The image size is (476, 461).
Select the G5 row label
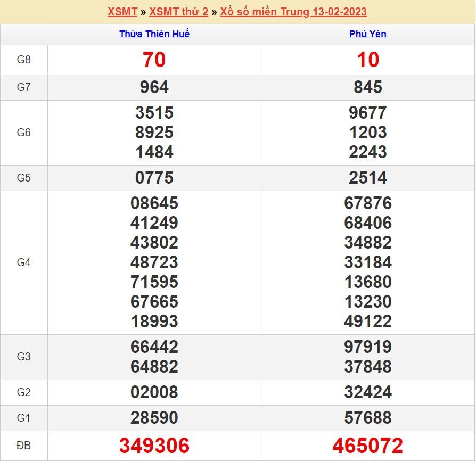point(23,178)
